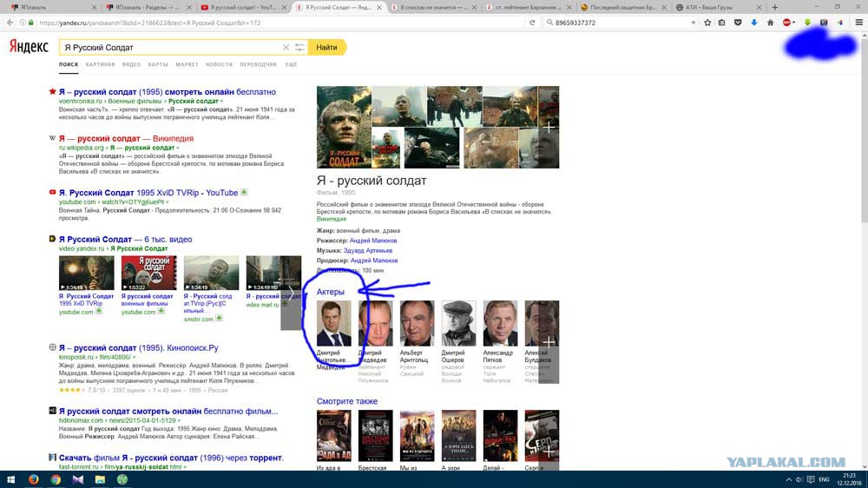
Task: Show next videos in carousel arrow
Action: [291, 293]
